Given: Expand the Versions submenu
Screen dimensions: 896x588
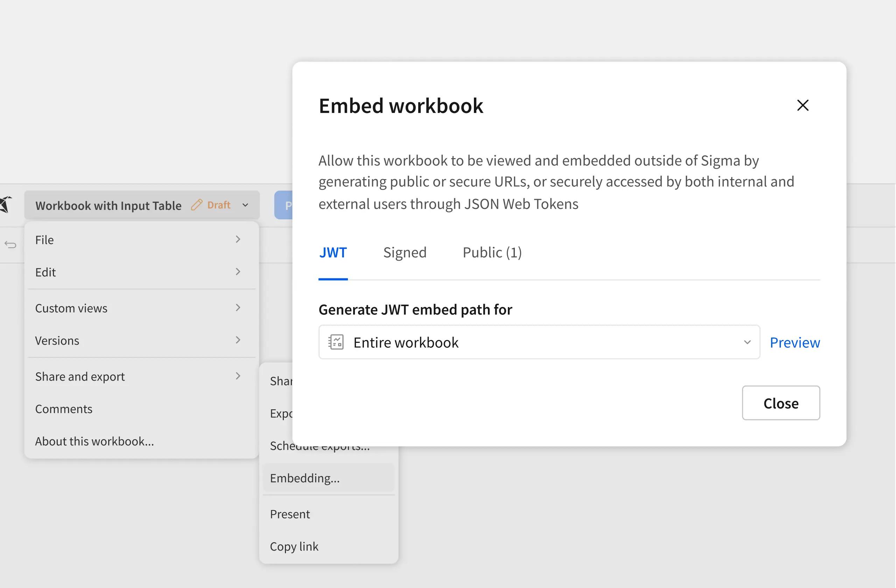Looking at the screenshot, I should [141, 340].
